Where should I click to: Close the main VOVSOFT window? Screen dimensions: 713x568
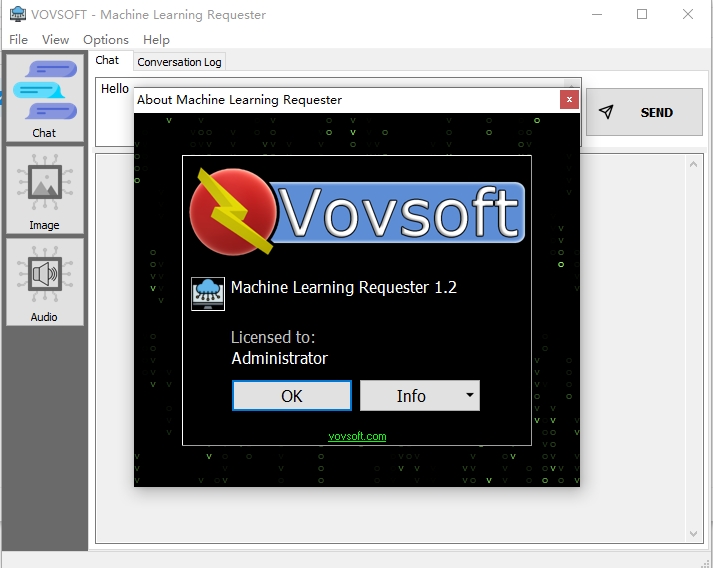point(688,15)
